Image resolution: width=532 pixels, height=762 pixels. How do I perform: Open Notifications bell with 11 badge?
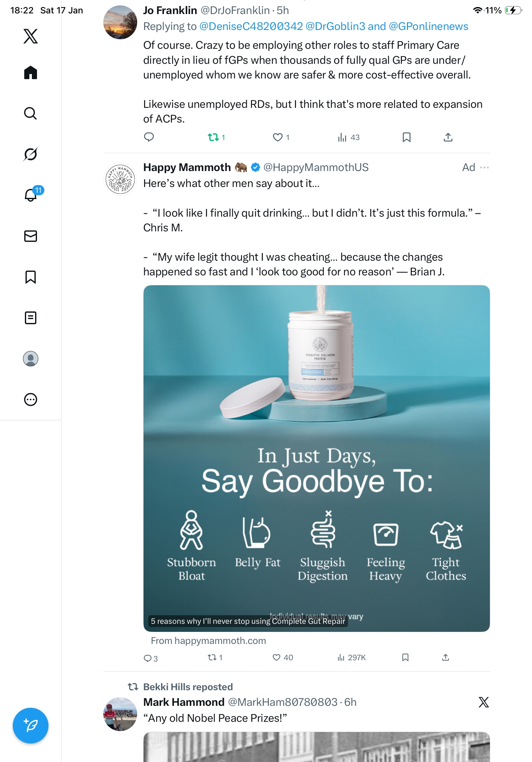[31, 195]
